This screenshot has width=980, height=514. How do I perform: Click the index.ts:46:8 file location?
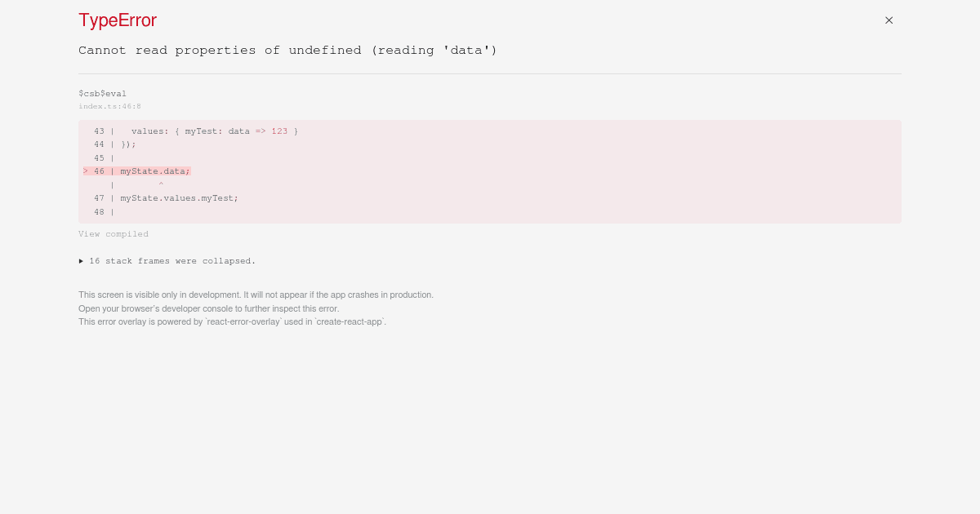click(109, 106)
